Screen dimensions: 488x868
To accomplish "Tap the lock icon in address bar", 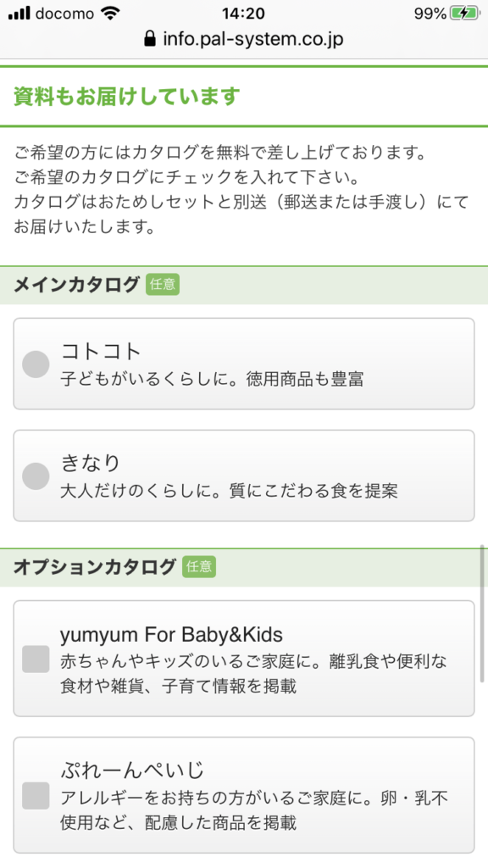I will (x=149, y=38).
